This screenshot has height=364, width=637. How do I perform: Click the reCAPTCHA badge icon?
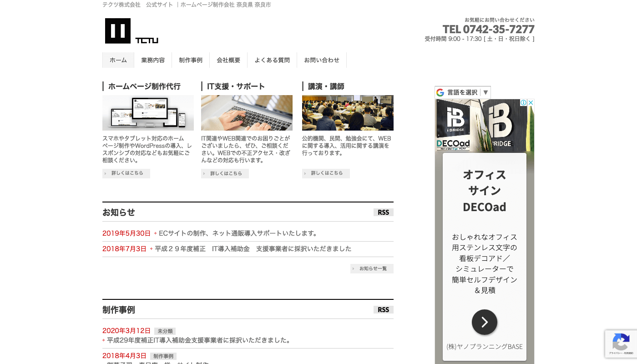click(621, 342)
